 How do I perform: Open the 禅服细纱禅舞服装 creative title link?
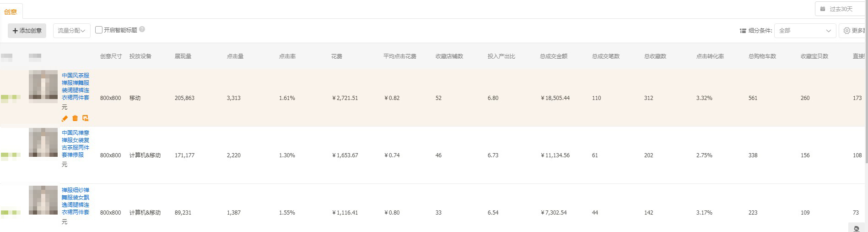point(75,201)
